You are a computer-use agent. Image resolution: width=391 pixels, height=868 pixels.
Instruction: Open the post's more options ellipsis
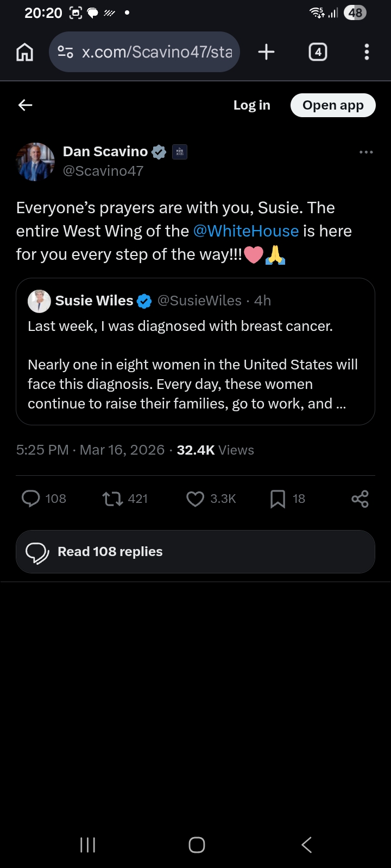[x=366, y=152]
